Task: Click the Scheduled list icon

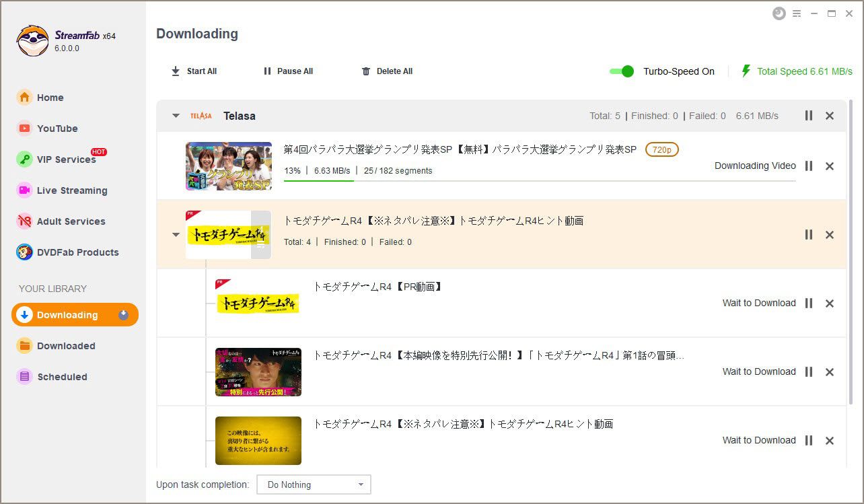Action: point(24,377)
